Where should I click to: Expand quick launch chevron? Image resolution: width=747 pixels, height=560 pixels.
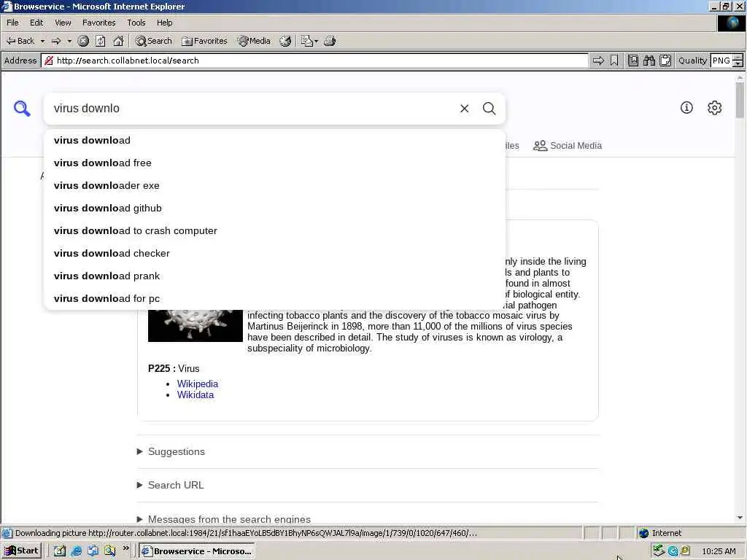coord(125,548)
